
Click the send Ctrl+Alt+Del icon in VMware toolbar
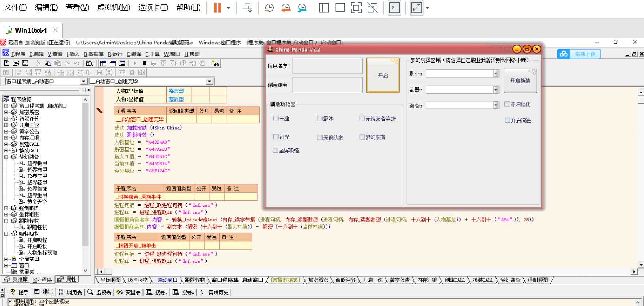[247, 7]
